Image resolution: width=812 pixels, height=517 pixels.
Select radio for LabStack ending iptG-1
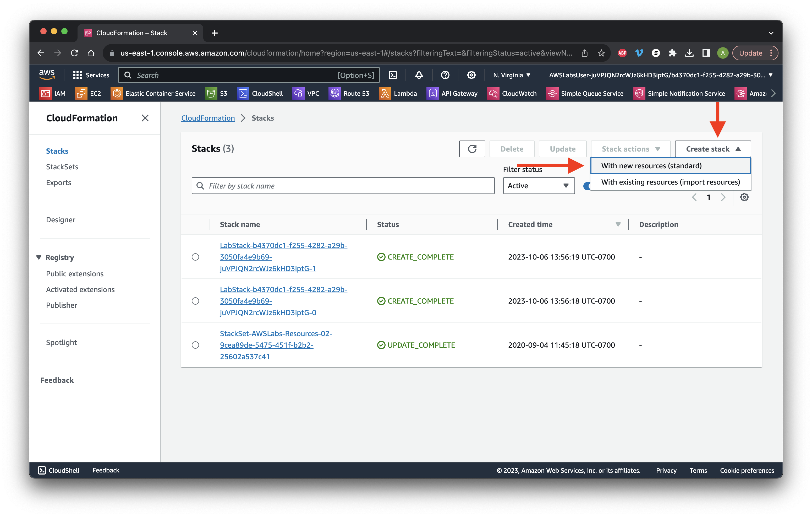(x=195, y=257)
